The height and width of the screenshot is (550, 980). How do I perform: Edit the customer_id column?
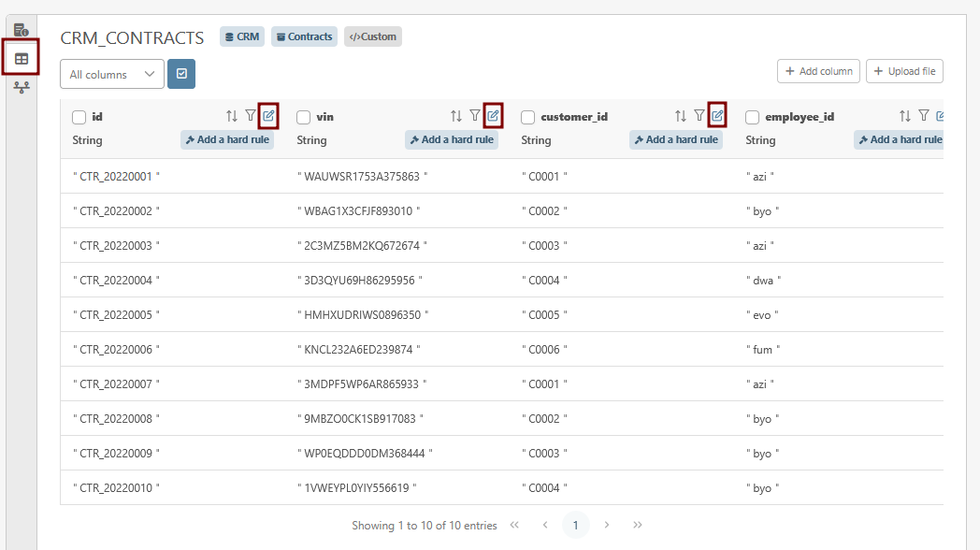(x=717, y=116)
